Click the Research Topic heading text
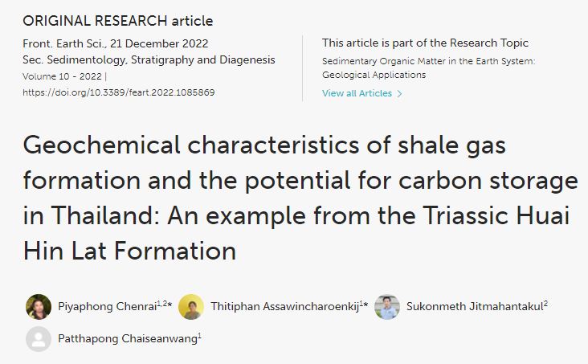Screen dimensions: 588x364 pos(425,43)
